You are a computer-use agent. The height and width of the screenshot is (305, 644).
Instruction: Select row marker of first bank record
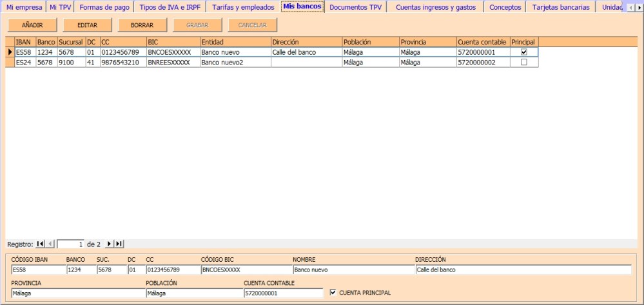[x=10, y=52]
